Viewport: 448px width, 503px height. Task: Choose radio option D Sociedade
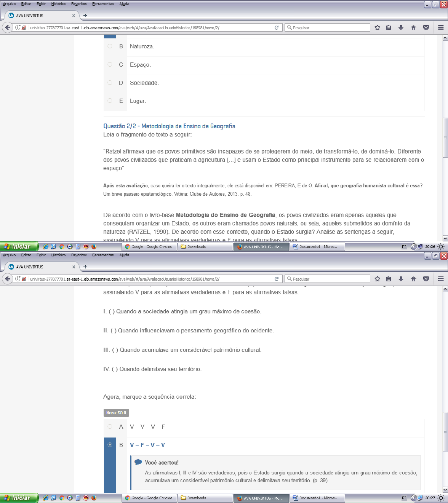coord(110,83)
